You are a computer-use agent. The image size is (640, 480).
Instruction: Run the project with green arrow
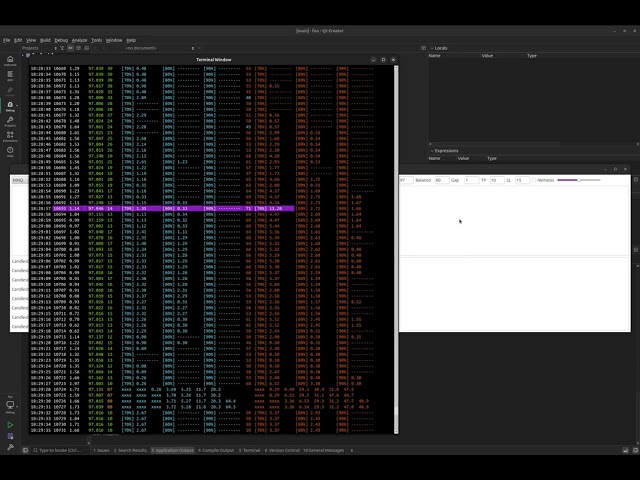pyautogui.click(x=10, y=425)
